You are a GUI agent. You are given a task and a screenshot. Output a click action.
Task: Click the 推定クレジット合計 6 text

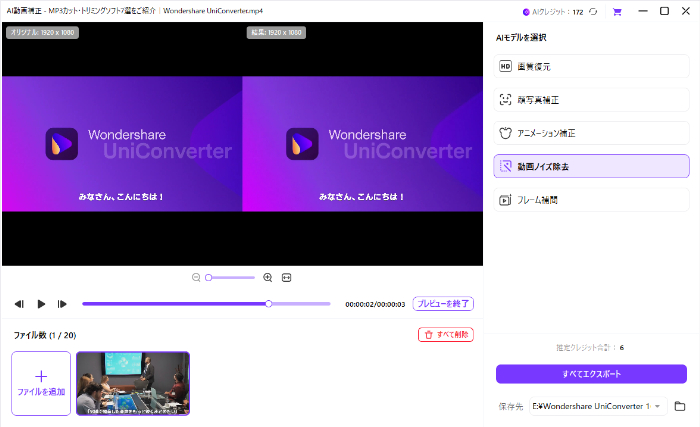click(x=590, y=347)
